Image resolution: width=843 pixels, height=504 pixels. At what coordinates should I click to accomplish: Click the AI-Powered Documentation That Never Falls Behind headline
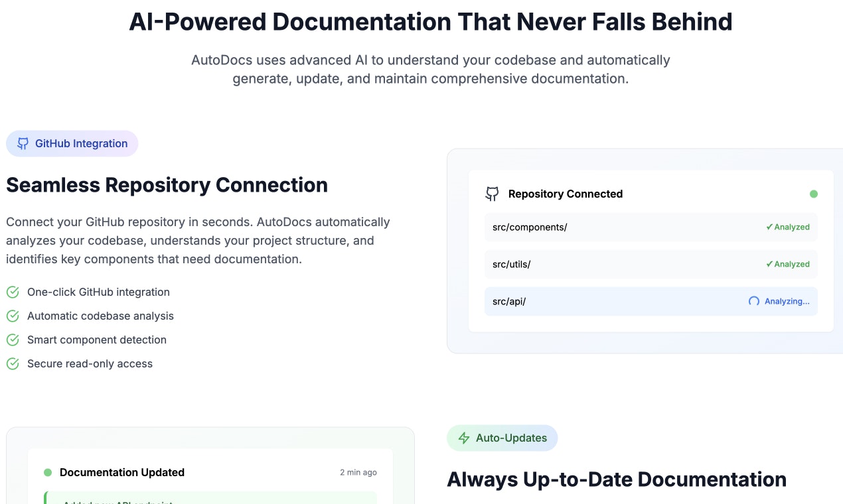point(431,21)
